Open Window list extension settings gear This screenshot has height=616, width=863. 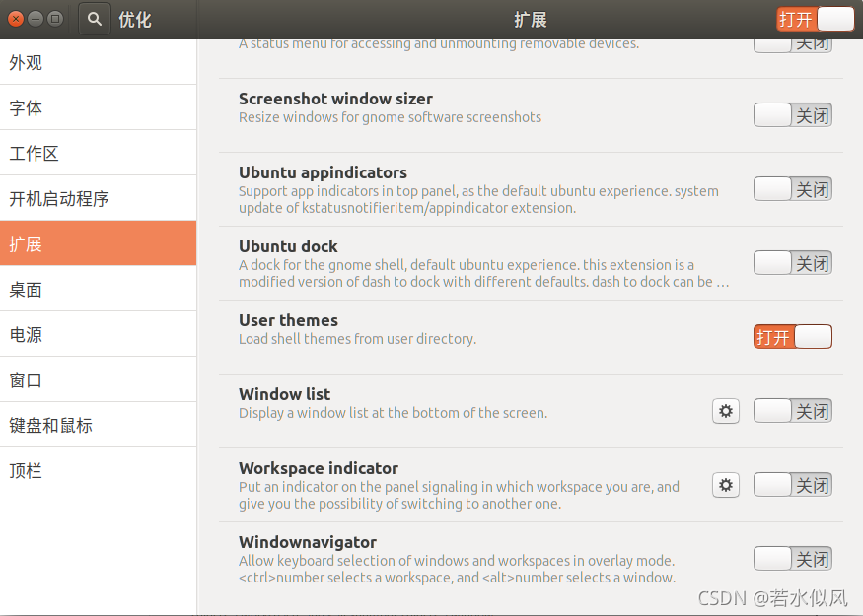725,411
